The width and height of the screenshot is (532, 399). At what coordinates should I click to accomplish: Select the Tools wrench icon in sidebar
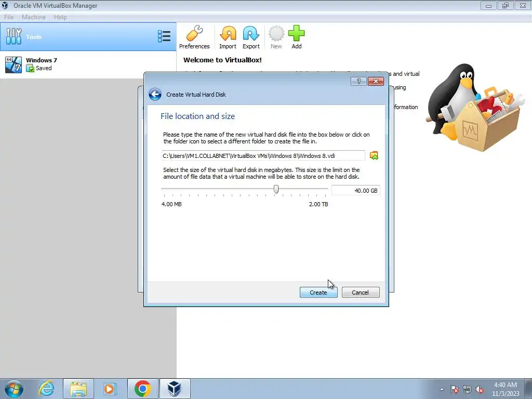[14, 36]
